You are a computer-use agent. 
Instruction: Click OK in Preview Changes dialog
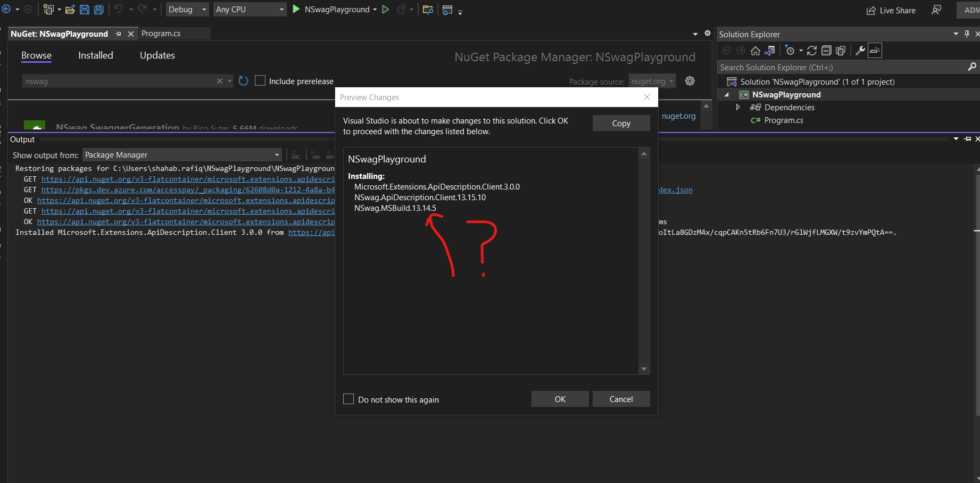560,399
